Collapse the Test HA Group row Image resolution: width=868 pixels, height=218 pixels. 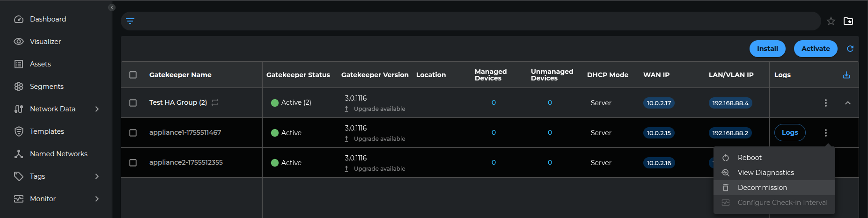[847, 103]
